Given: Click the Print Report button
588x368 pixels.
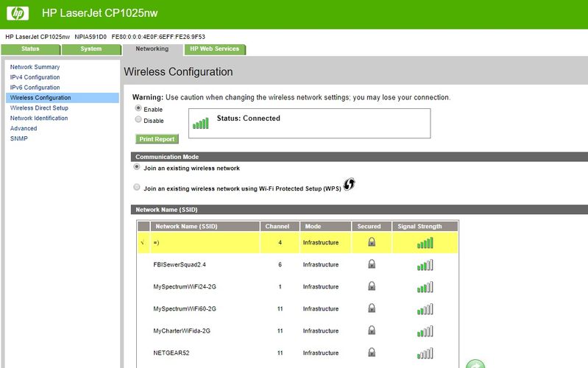Looking at the screenshot, I should tap(157, 139).
